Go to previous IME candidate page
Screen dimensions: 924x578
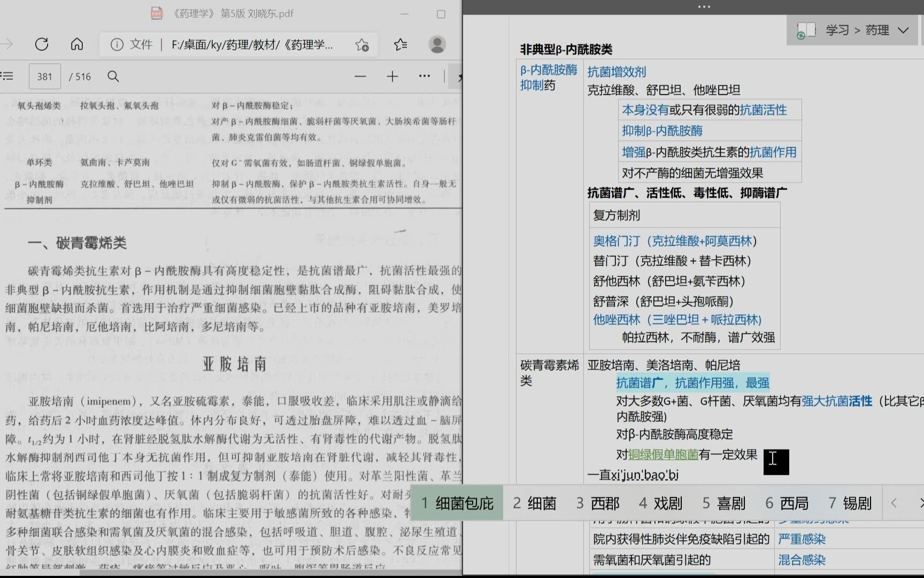pyautogui.click(x=894, y=503)
